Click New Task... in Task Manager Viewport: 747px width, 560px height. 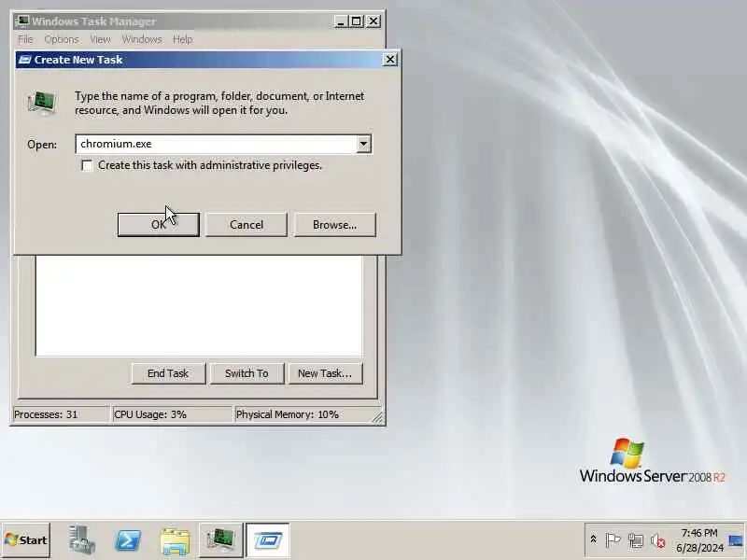point(325,373)
